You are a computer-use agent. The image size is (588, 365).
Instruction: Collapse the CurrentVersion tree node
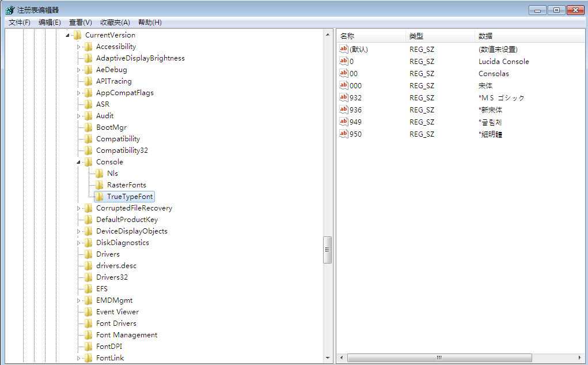(67, 35)
